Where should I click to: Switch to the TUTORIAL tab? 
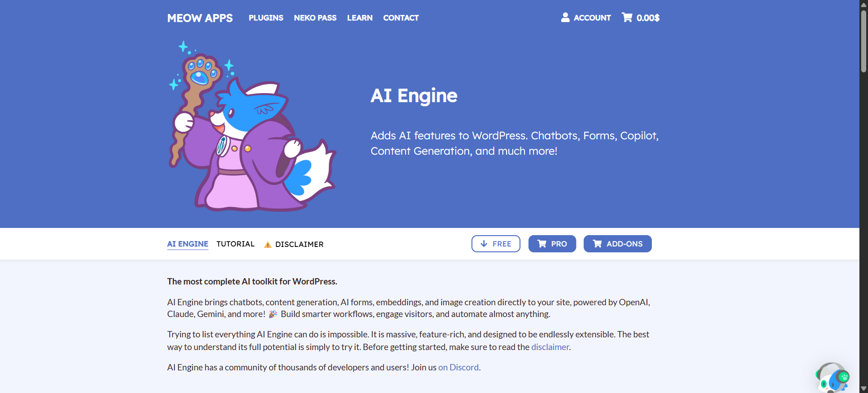(236, 244)
